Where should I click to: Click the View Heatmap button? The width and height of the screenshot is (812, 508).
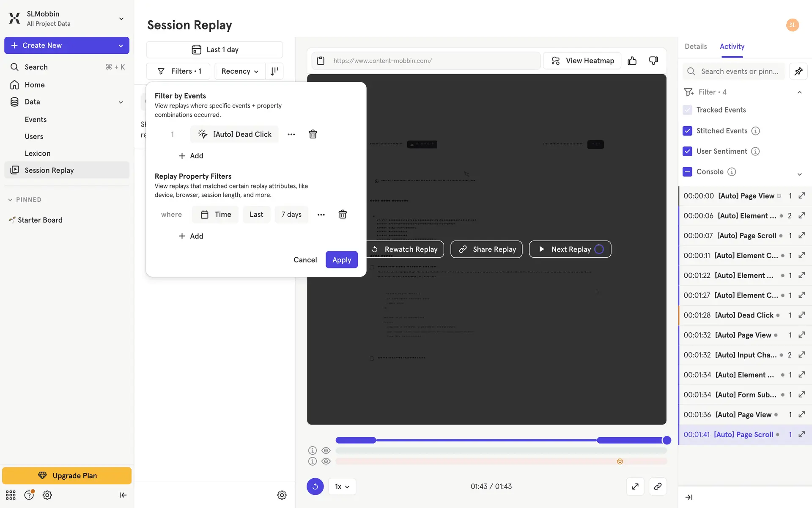(x=582, y=61)
